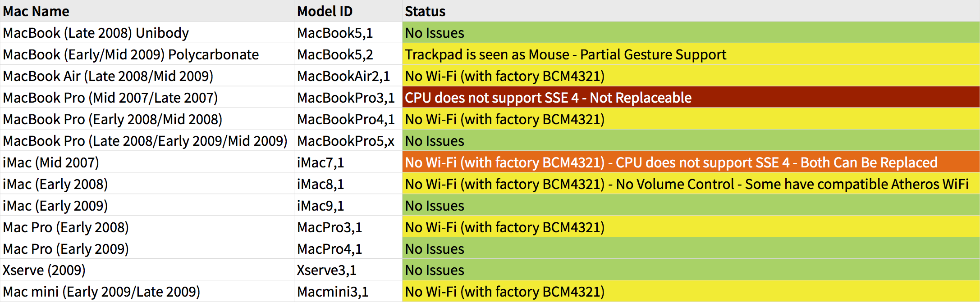This screenshot has height=302, width=980.
Task: Click the iMac (Early 2009) name cell
Action: pos(55,206)
